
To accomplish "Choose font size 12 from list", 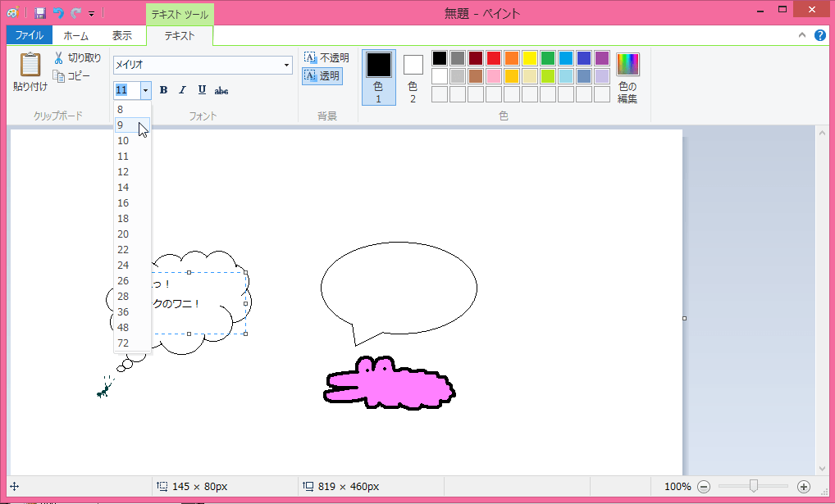I will point(132,172).
